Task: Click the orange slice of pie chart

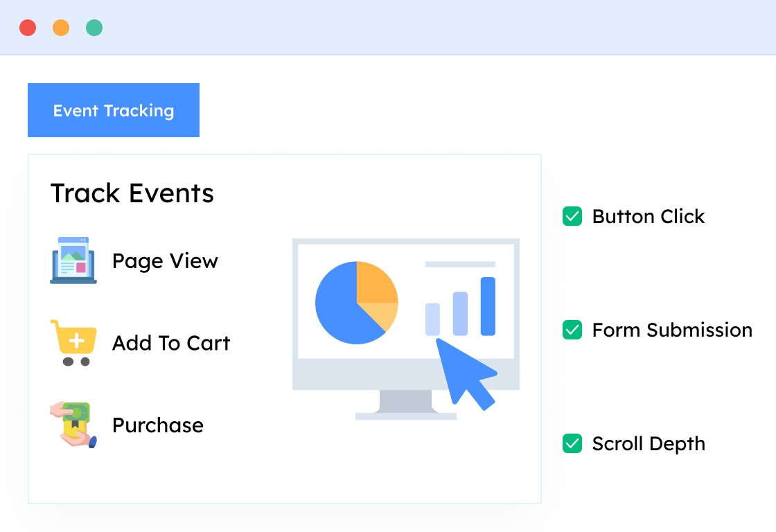Action: [x=376, y=284]
